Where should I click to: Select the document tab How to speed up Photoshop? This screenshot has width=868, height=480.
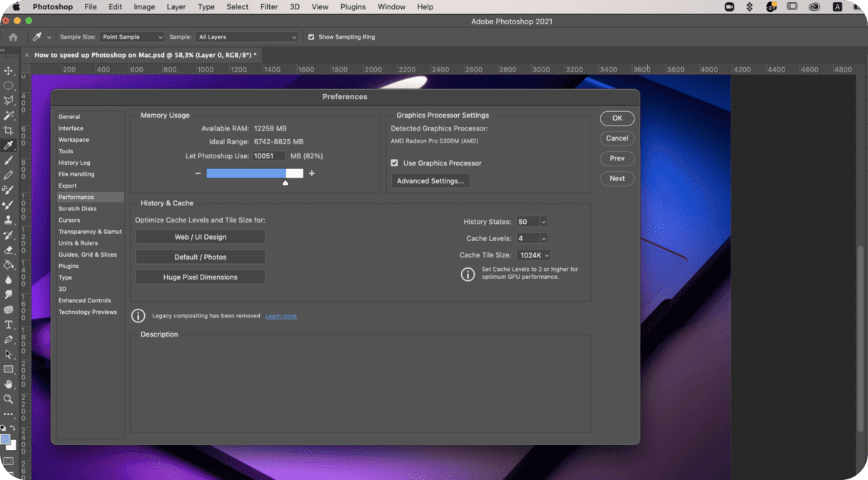click(146, 55)
